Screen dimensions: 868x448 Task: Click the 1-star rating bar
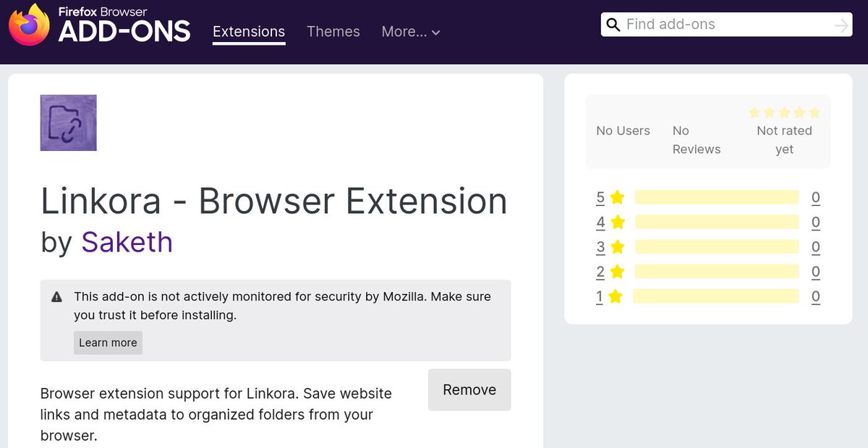coord(716,296)
